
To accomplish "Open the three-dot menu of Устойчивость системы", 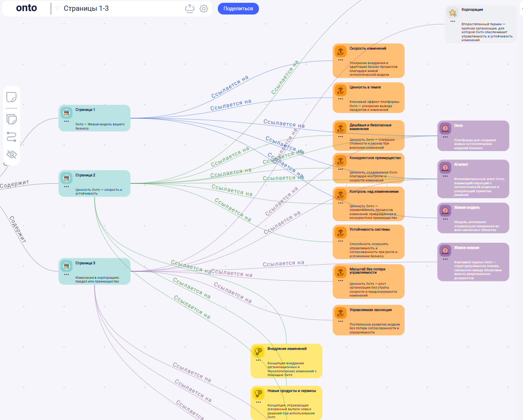I will click(x=341, y=241).
